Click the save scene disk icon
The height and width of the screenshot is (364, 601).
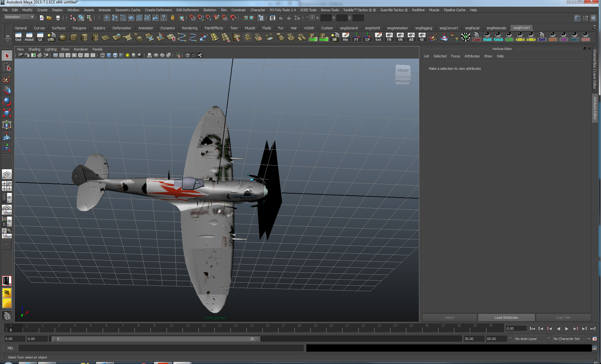(x=58, y=18)
